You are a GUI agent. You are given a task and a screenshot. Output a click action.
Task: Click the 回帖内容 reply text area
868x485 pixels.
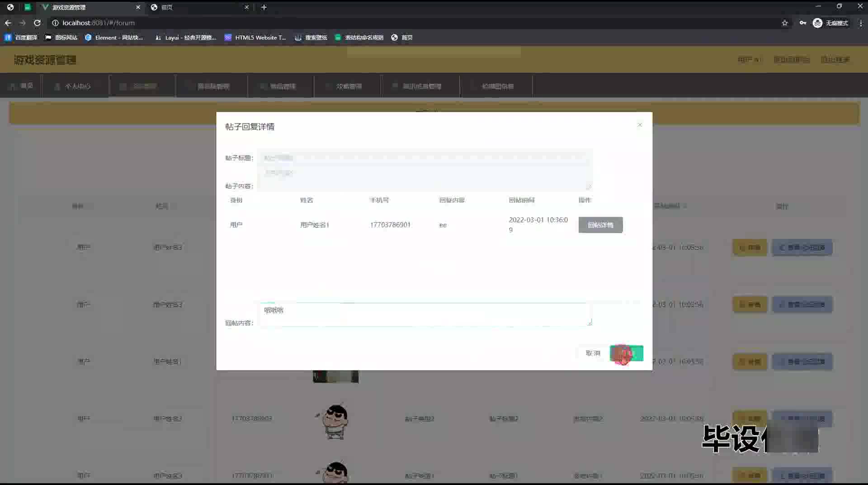click(425, 314)
